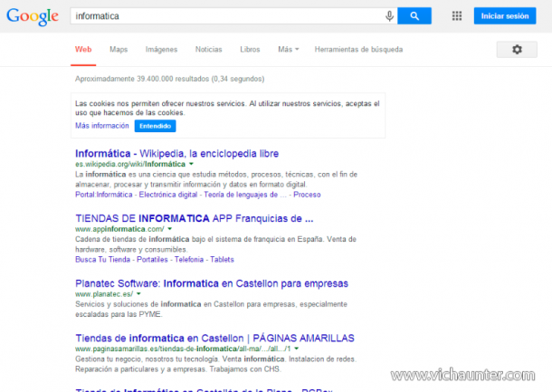Viewport: 552px width, 392px height.
Task: Switch to the Maps tab
Action: pyautogui.click(x=119, y=49)
